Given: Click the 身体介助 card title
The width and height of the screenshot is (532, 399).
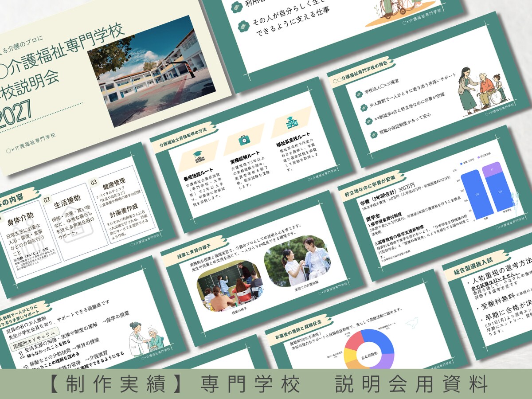Looking at the screenshot, I should [20, 219].
